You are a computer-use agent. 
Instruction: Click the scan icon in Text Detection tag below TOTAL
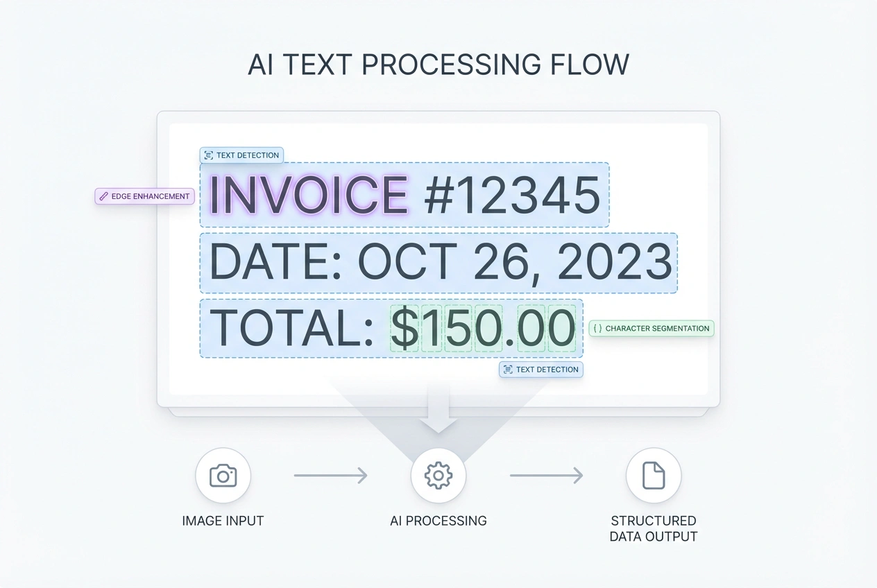coord(508,370)
